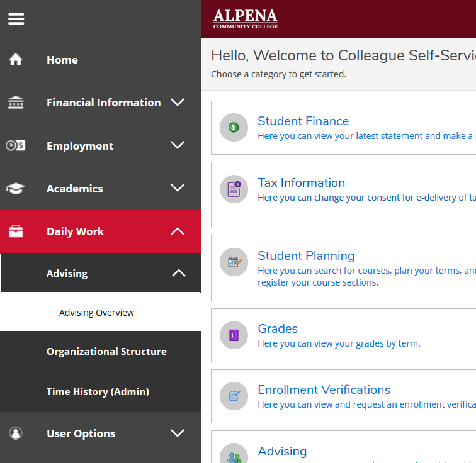Click the Student Planning calendar icon

[x=234, y=262]
